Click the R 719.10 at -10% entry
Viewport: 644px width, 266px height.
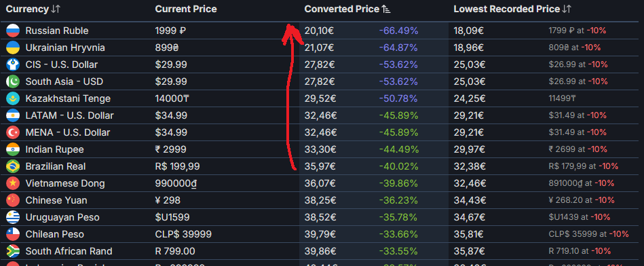click(580, 251)
